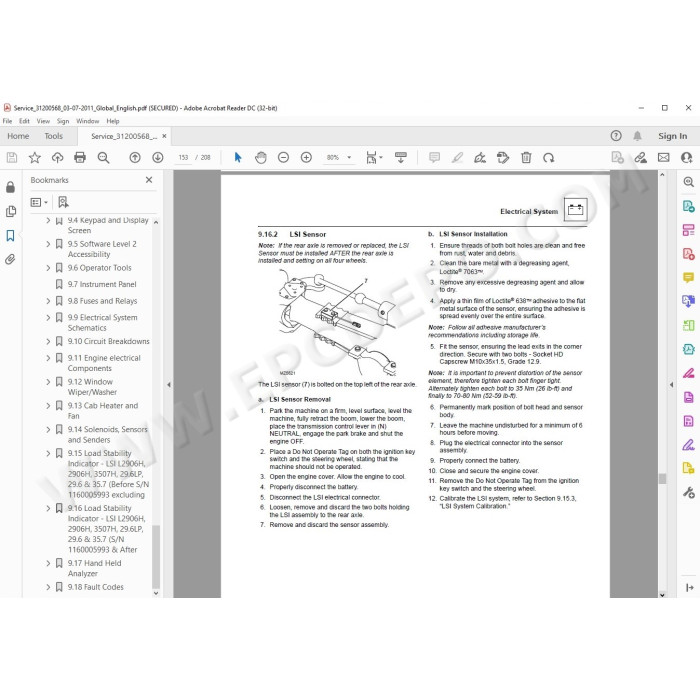Add document to starred favorites

coord(34,158)
